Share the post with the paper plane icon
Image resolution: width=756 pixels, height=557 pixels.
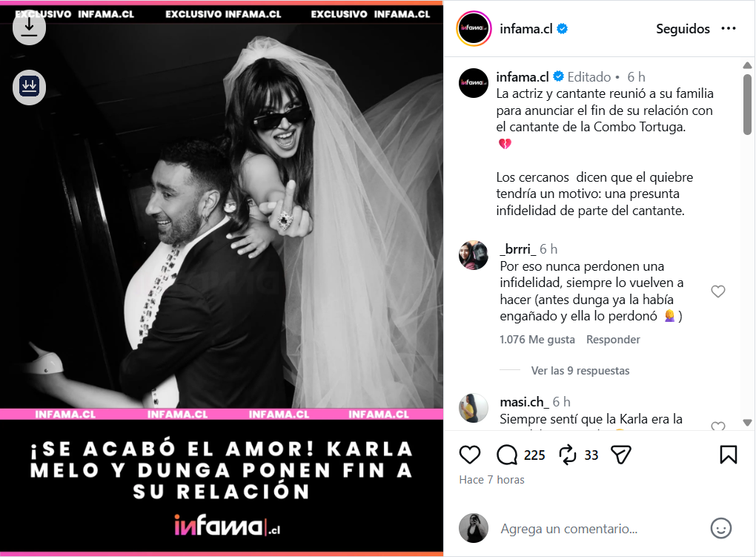click(621, 455)
